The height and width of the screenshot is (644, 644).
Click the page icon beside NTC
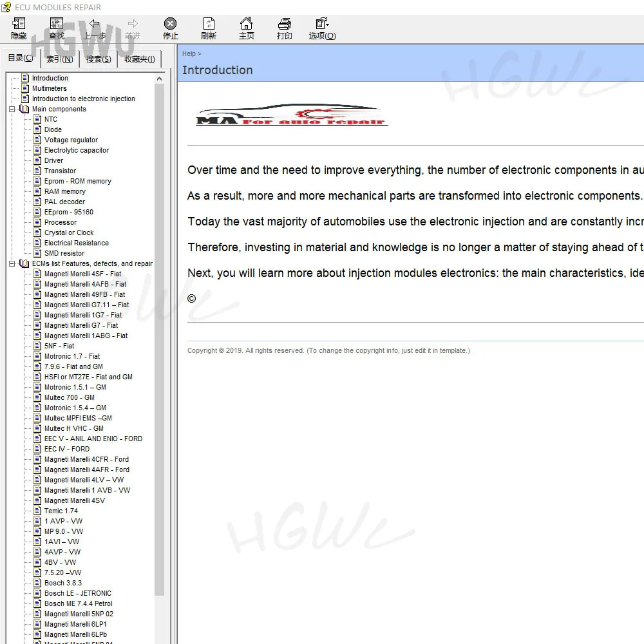[x=38, y=119]
